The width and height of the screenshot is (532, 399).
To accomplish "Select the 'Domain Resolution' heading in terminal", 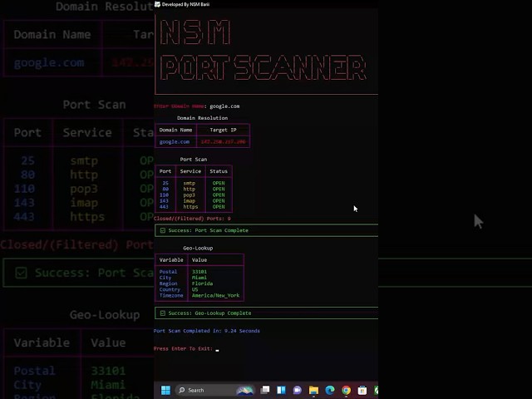I will pyautogui.click(x=202, y=118).
